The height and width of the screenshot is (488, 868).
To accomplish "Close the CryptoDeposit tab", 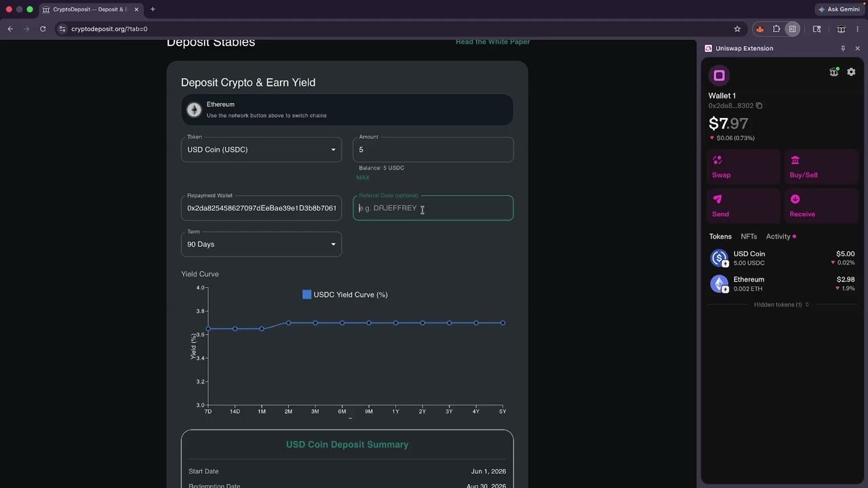I will click(136, 9).
